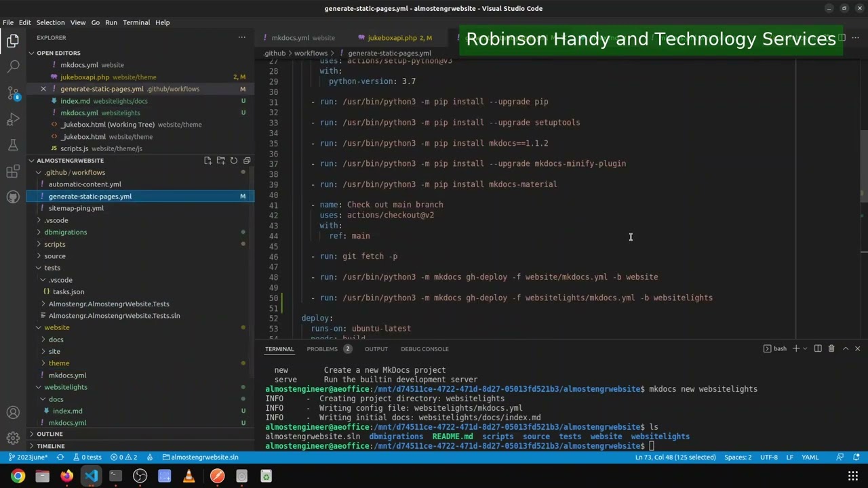Switch to the Debug Console tab
The image size is (868, 488).
point(425,349)
